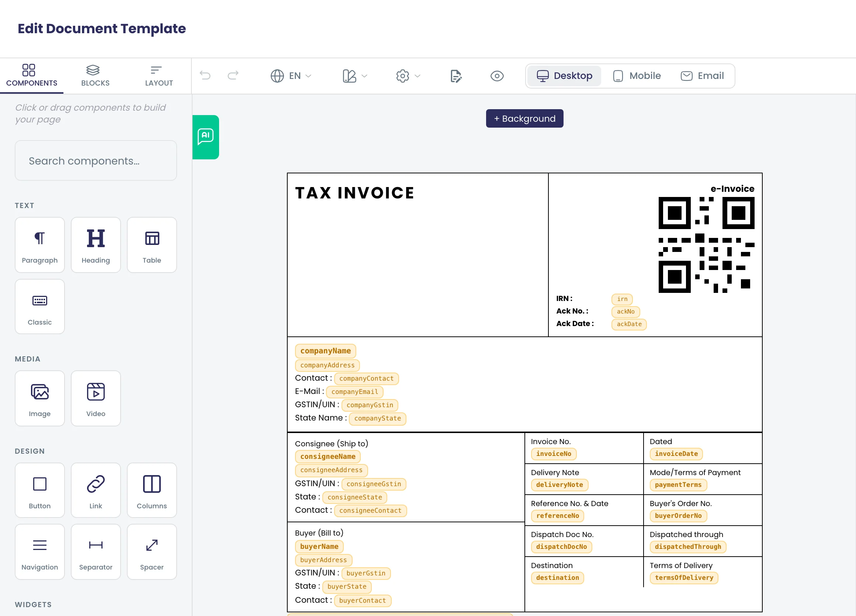Insert a Button component
Viewport: 856px width, 616px height.
coord(39,490)
